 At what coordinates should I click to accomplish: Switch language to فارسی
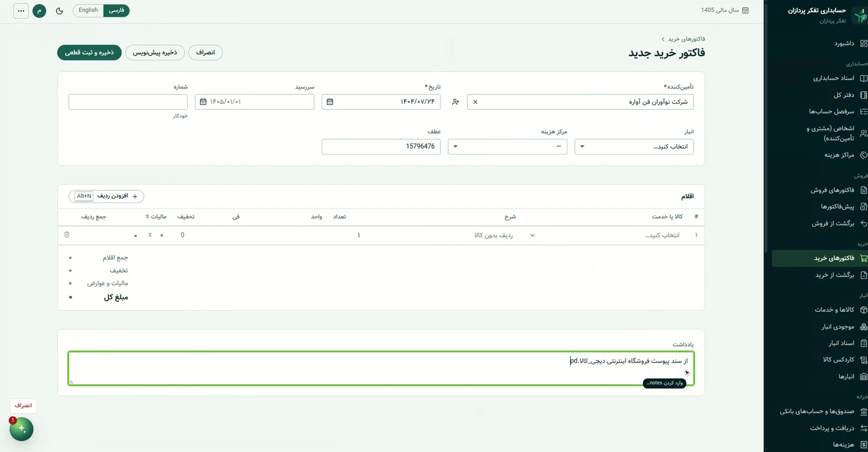pos(116,10)
